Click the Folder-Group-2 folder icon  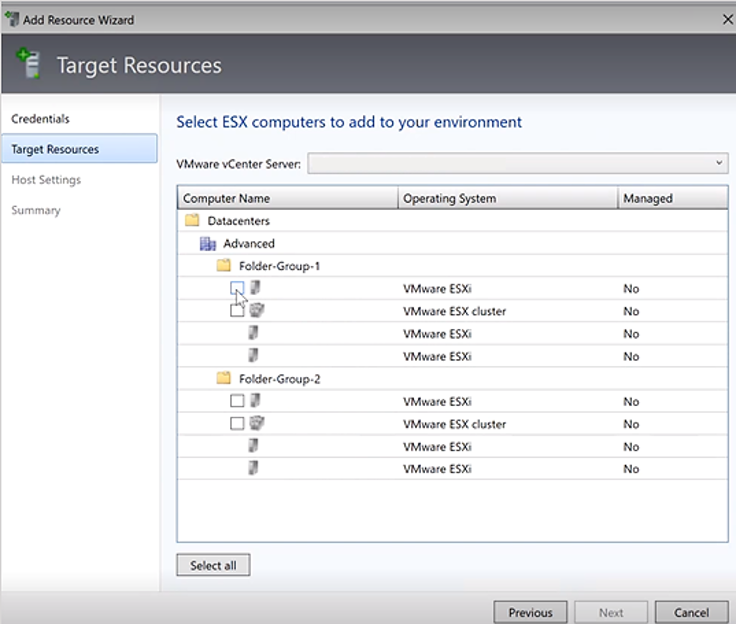[223, 378]
